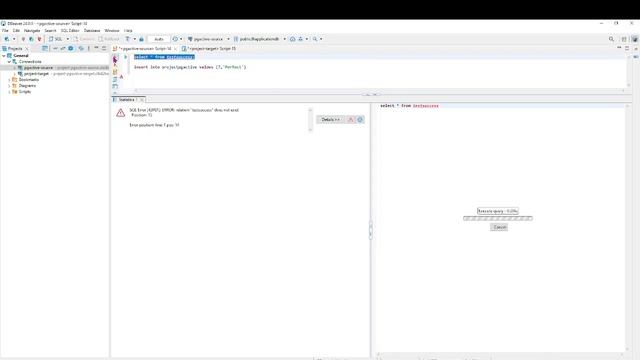640x360 pixels.
Task: Open the Help menu
Action: pos(128,31)
